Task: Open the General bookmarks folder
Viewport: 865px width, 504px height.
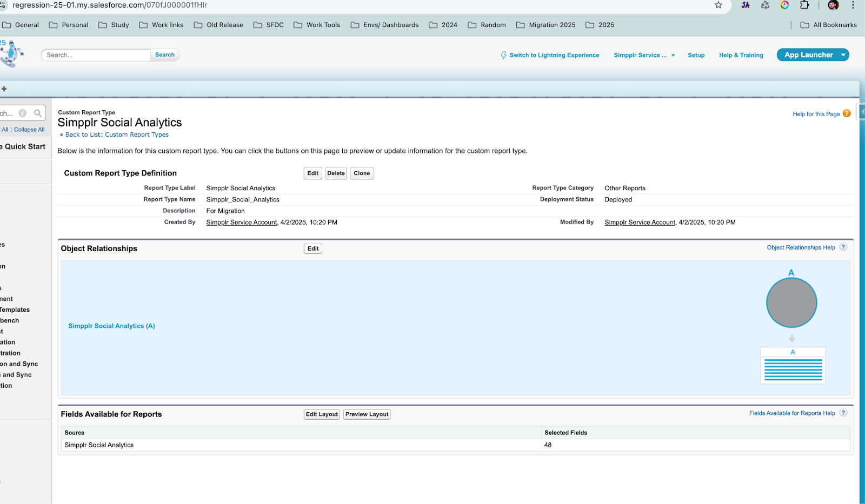Action: point(21,25)
